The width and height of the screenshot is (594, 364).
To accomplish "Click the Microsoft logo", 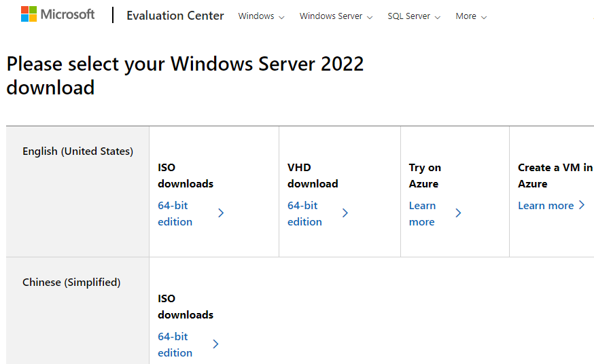I will [x=58, y=14].
